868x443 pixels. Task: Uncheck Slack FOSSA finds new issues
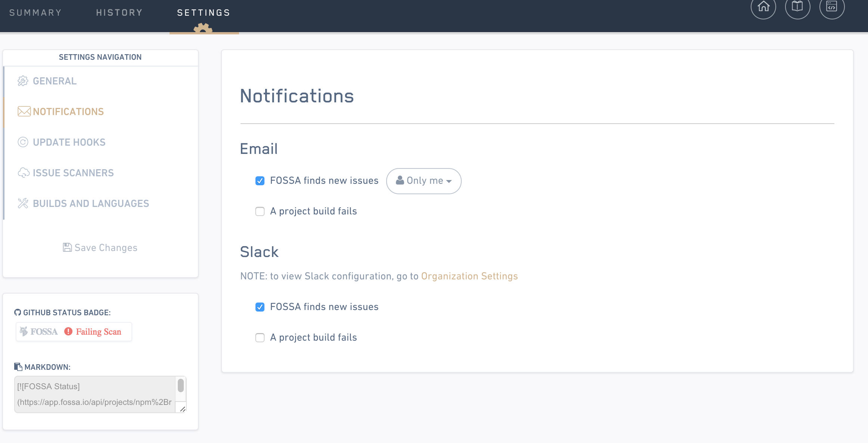tap(260, 307)
